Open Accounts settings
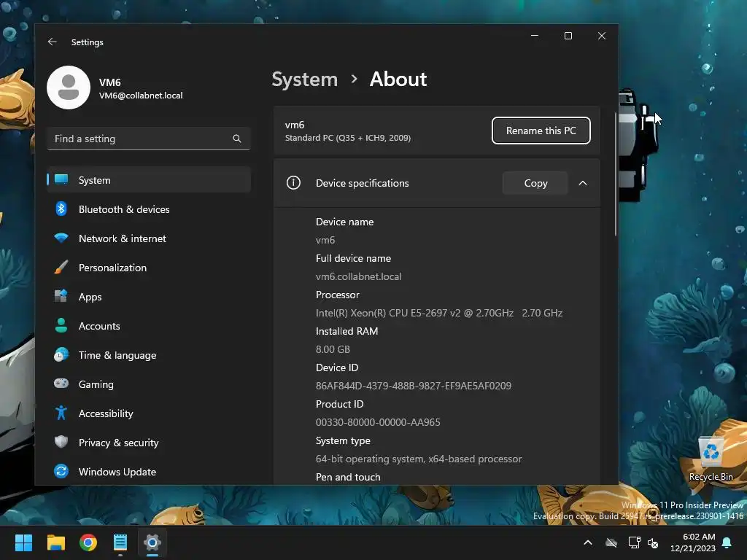Viewport: 747px width, 560px height. (x=149, y=326)
